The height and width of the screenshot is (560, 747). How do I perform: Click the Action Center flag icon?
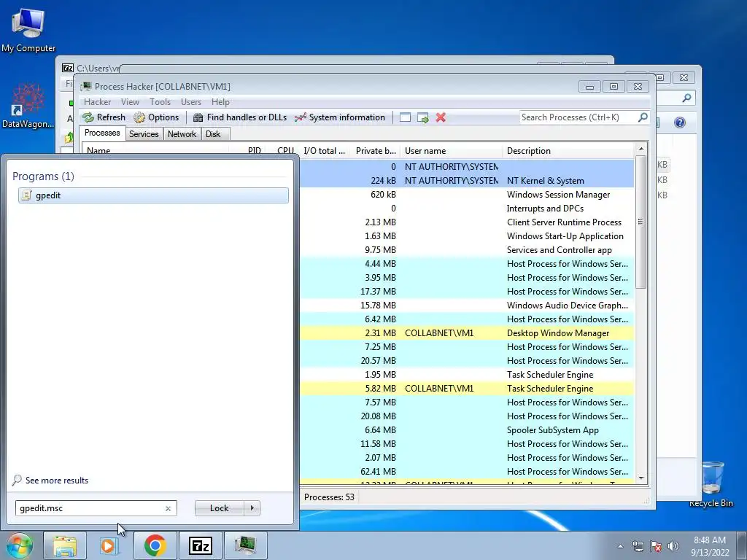656,546
